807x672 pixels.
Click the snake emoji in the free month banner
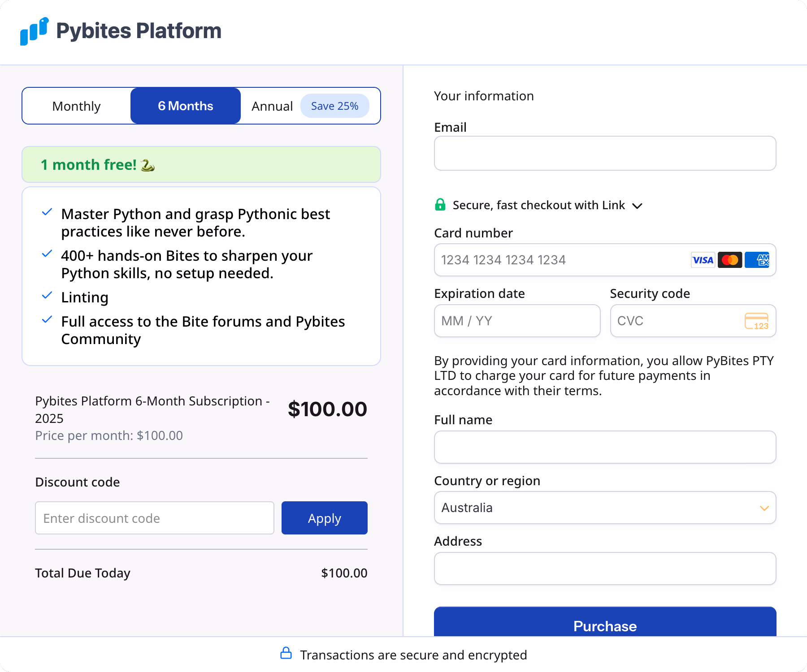coord(148,165)
